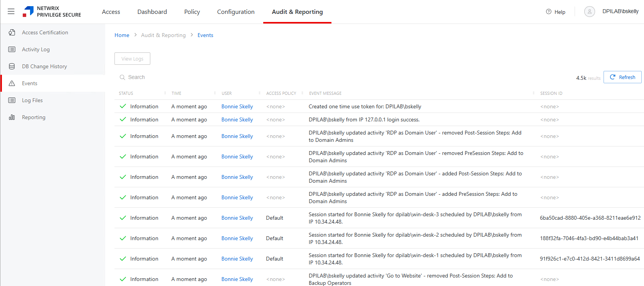Open the Reporting bar chart icon
This screenshot has height=286, width=644.
tap(12, 117)
